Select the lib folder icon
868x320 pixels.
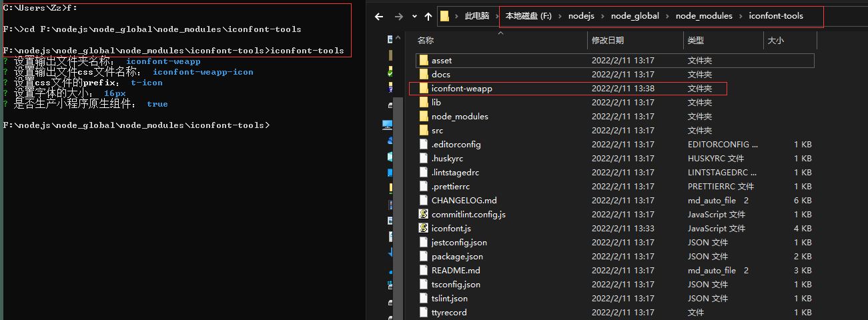pyautogui.click(x=424, y=103)
